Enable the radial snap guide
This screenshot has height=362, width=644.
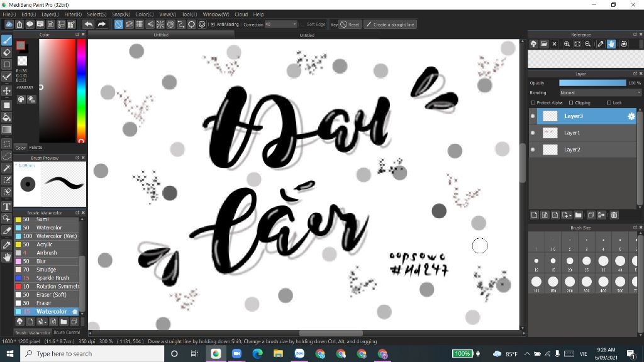pyautogui.click(x=160, y=25)
